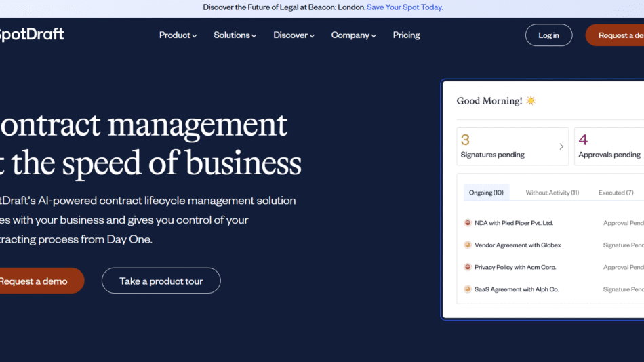Open Vendor Agreement with Globex
The height and width of the screenshot is (362, 644).
click(517, 245)
